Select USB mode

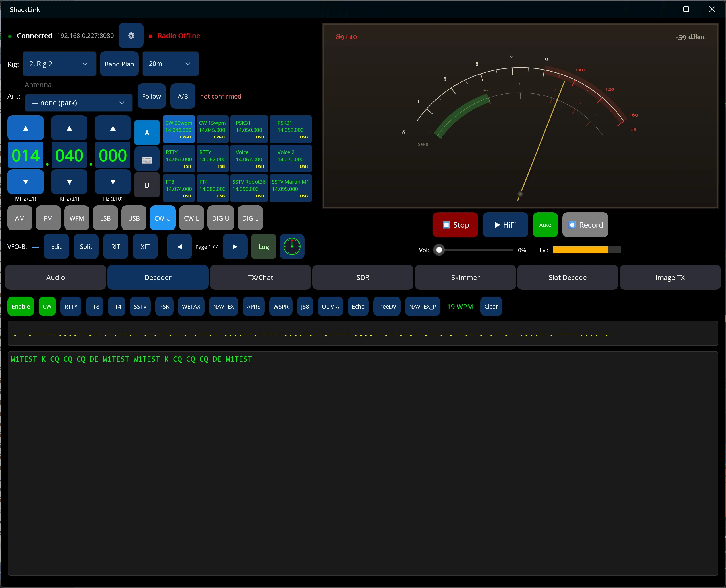tap(134, 218)
